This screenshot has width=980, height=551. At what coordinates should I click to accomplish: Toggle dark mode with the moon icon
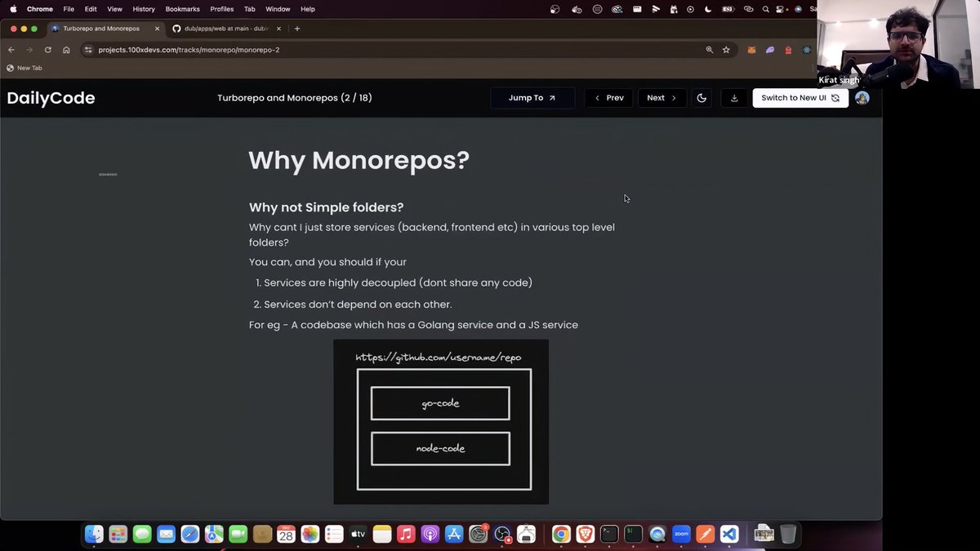pyautogui.click(x=702, y=97)
